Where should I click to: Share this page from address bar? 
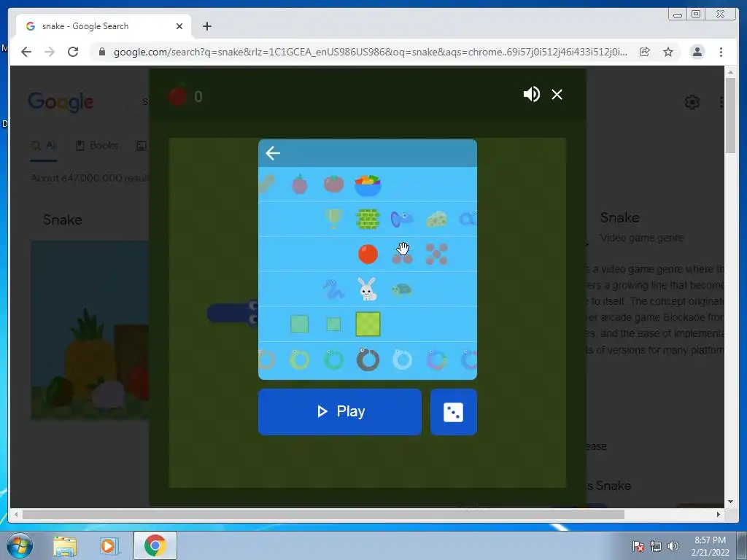click(645, 52)
